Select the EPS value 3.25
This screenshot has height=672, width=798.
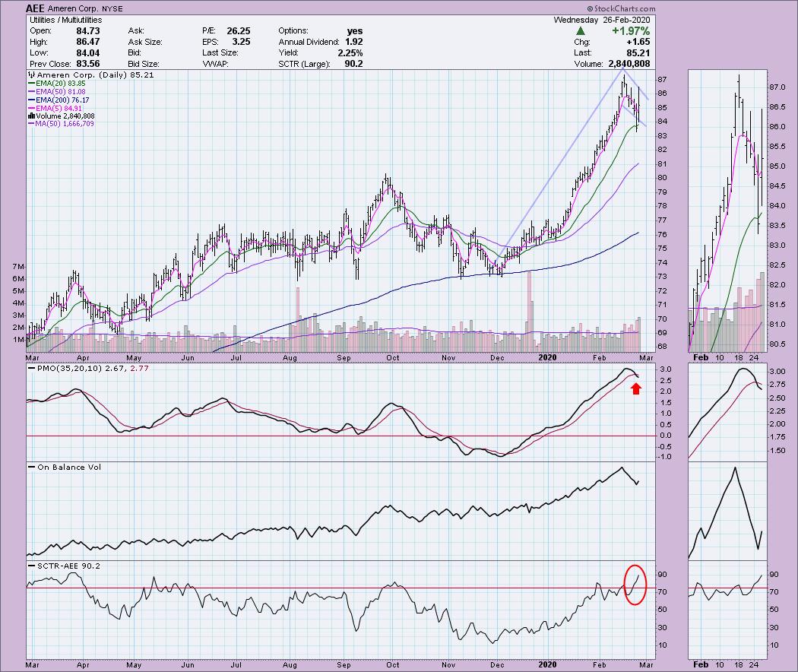[x=241, y=42]
